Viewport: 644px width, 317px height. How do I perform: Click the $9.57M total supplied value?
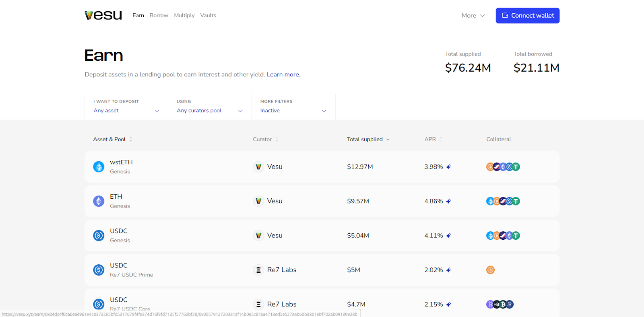358,201
